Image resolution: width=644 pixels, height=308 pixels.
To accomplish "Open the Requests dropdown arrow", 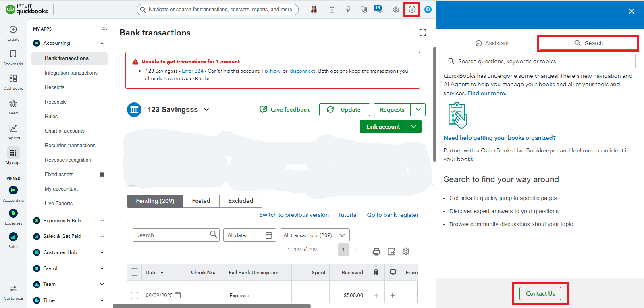I will 418,110.
